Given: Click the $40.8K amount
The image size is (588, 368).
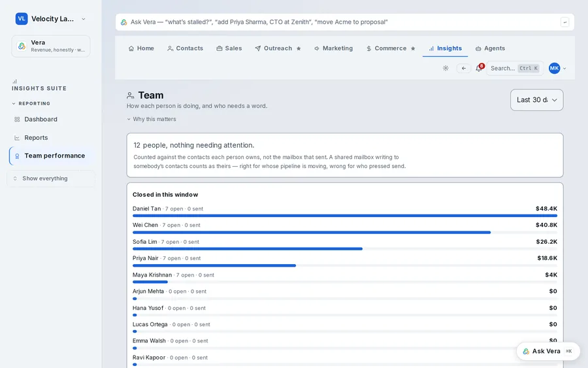Looking at the screenshot, I should [546, 225].
